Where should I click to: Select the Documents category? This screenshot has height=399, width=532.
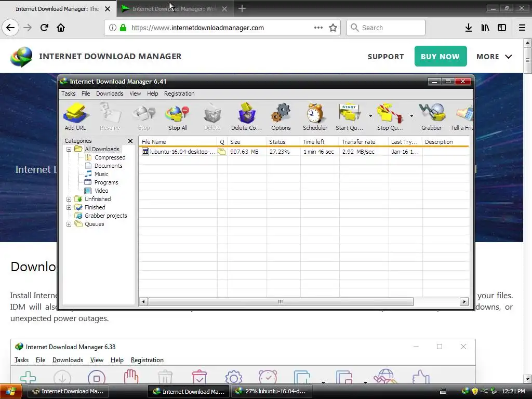click(108, 166)
